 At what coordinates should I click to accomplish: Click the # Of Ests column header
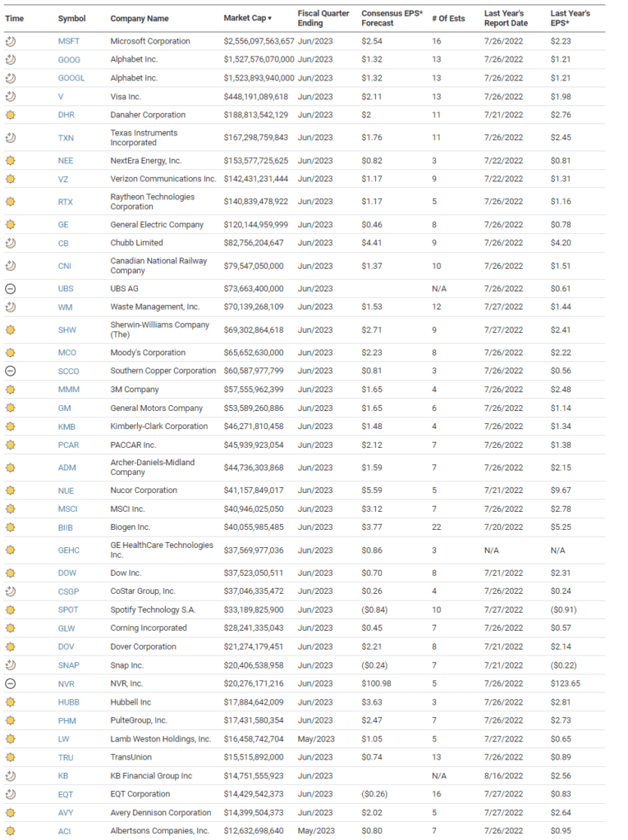(x=448, y=18)
